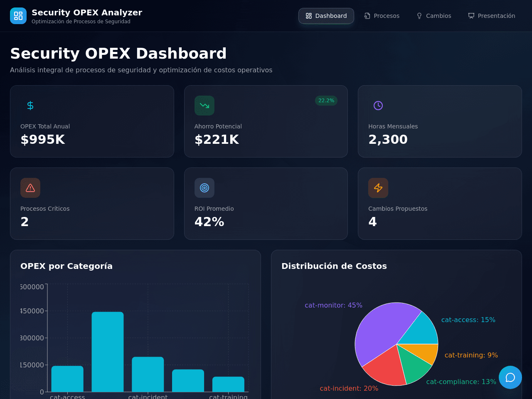
Task: Click the 22.2% savings badge
Action: (326, 101)
